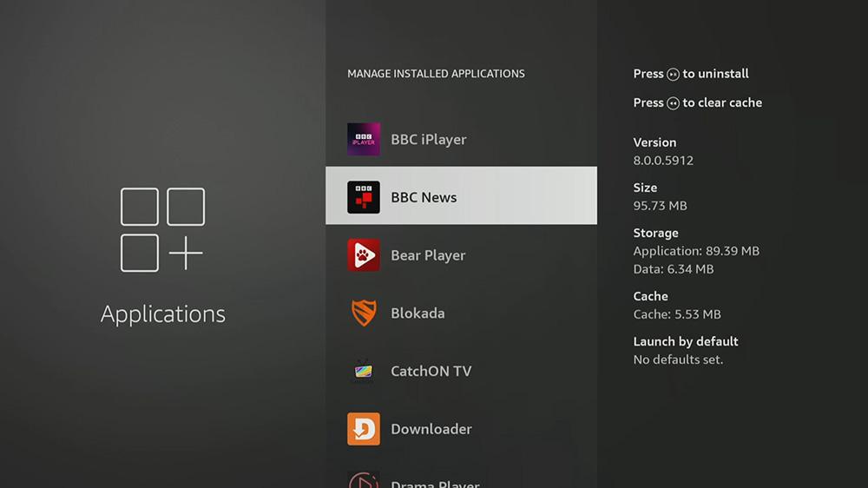Viewport: 868px width, 488px height.
Task: Choose Bear Player from the list
Action: [461, 254]
